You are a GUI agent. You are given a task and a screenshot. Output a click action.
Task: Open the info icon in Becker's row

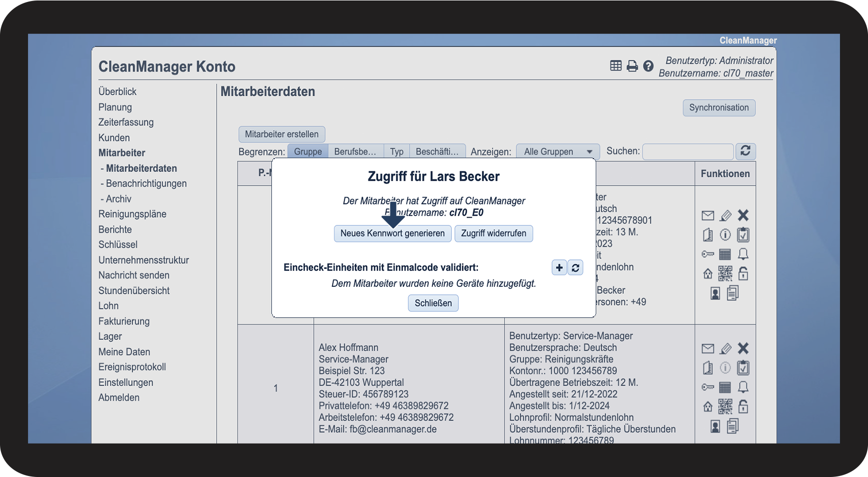click(725, 235)
